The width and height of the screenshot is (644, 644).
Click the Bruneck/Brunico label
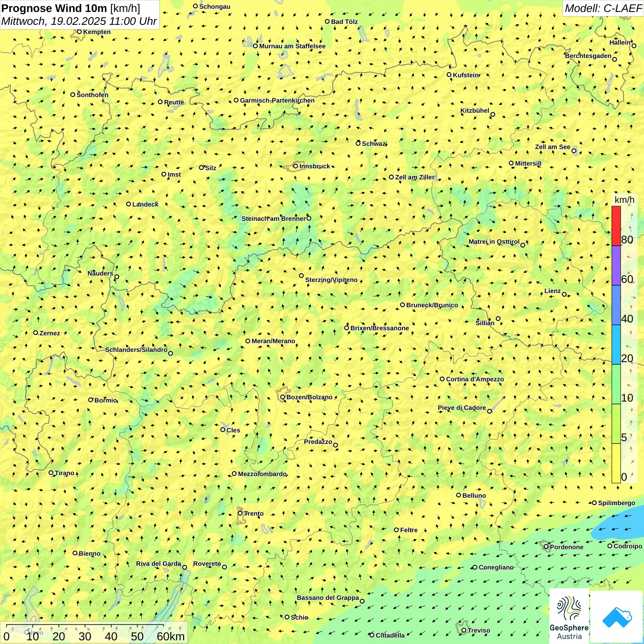432,305
